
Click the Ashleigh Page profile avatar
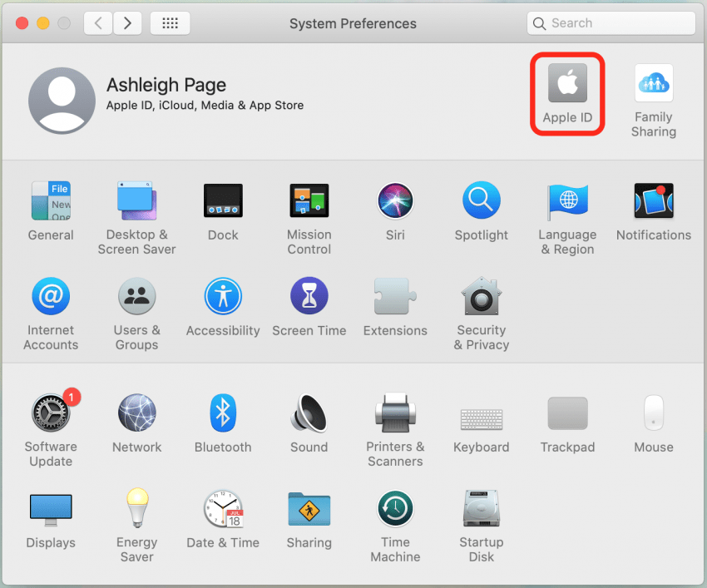tap(62, 101)
